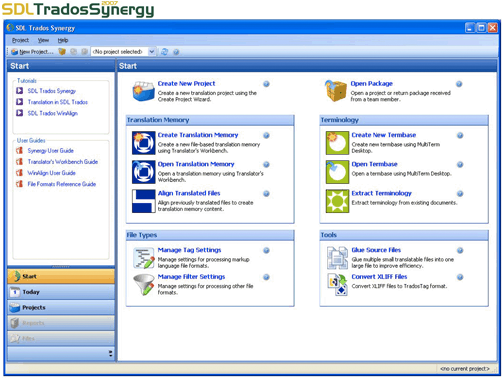Click help icon beside Manage Filter Settings
The height and width of the screenshot is (382, 503).
tap(266, 277)
